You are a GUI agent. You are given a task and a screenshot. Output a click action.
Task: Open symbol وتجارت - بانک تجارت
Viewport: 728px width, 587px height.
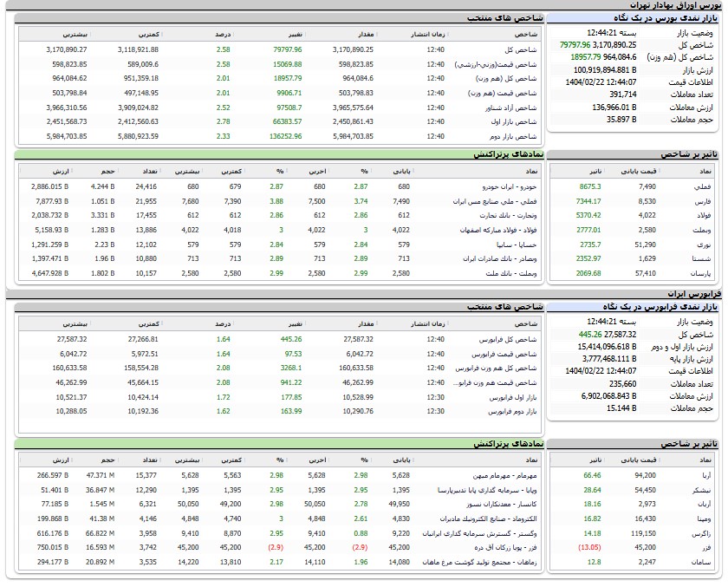tap(508, 216)
